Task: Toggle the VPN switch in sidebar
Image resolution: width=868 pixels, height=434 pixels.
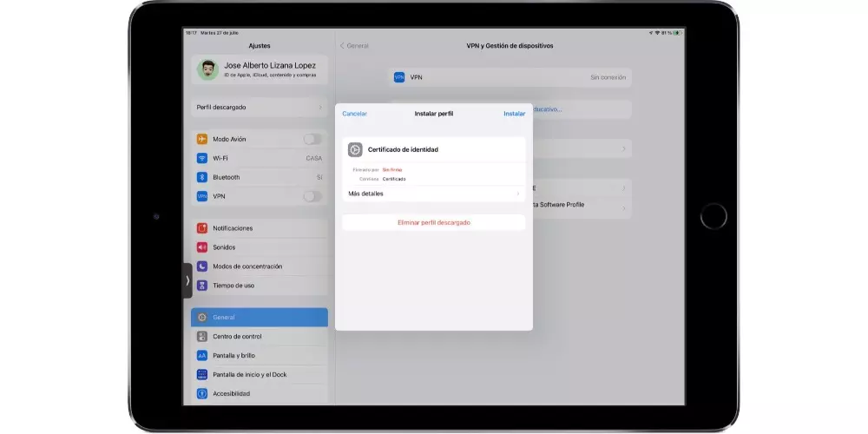Action: pyautogui.click(x=312, y=196)
